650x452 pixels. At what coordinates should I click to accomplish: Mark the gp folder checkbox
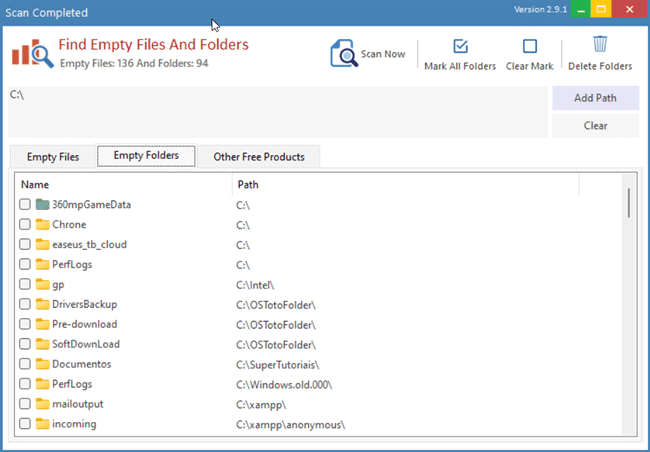coord(25,284)
